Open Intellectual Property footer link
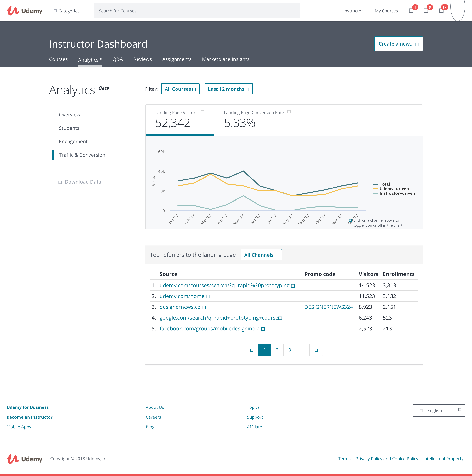 tap(443, 459)
